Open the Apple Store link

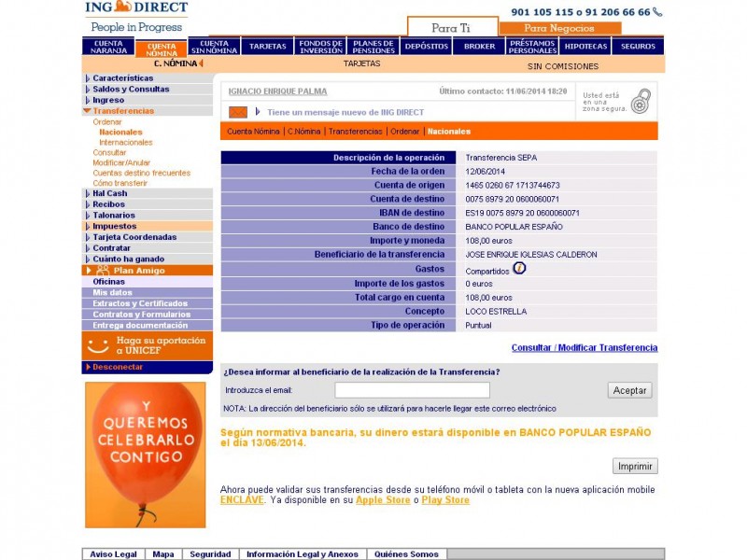pyautogui.click(x=383, y=500)
